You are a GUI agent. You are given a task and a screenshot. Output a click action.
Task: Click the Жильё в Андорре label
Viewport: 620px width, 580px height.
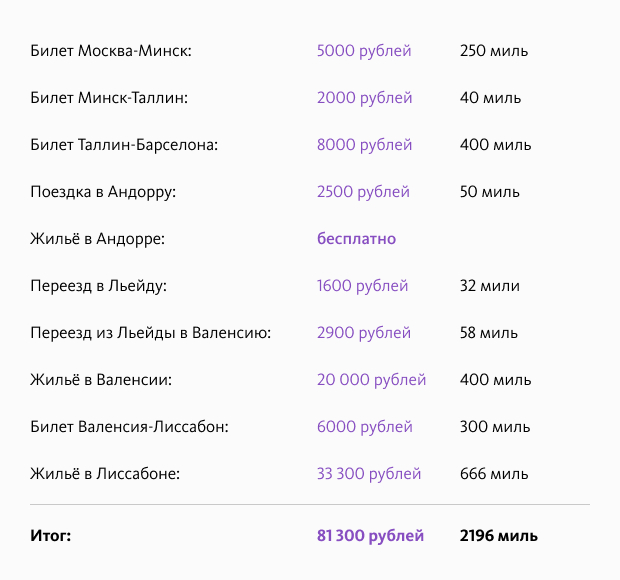click(x=97, y=239)
